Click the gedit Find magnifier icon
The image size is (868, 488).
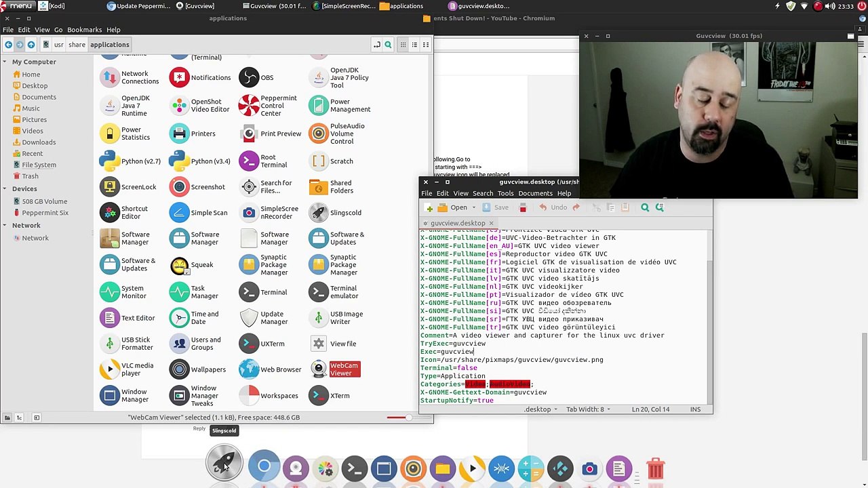[x=645, y=207]
